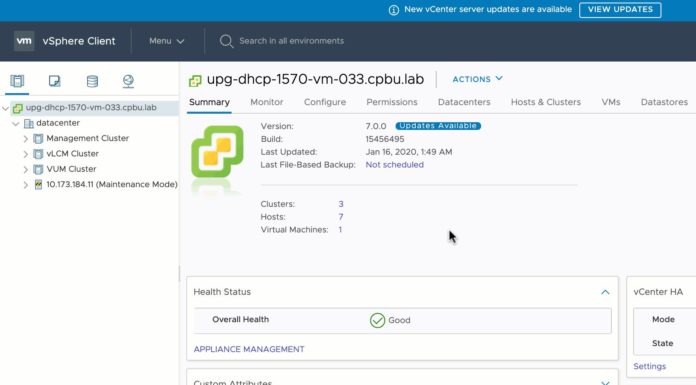Switch to the Datacenters tab
Screen dimensions: 696x385
pyautogui.click(x=464, y=102)
